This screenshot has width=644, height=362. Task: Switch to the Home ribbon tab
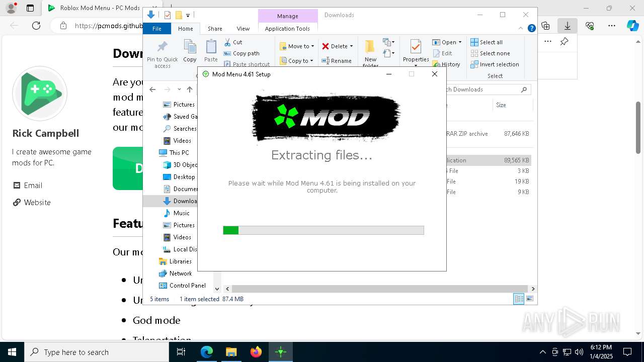click(x=185, y=29)
